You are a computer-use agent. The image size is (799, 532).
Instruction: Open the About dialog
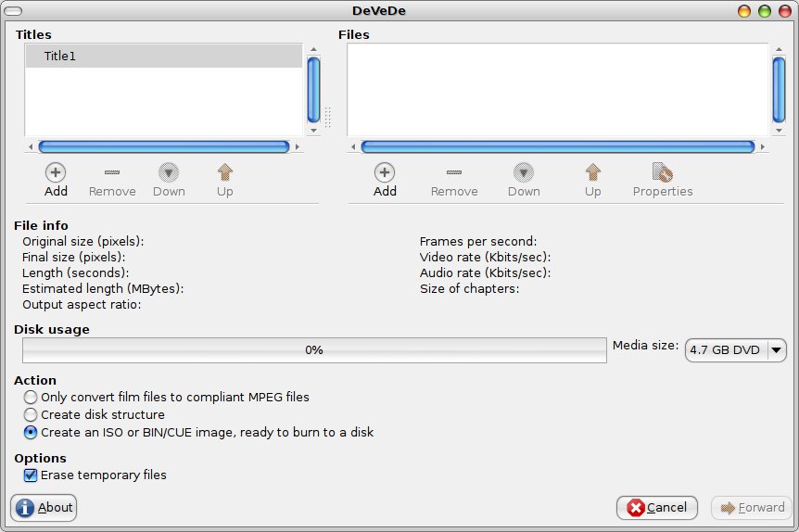[44, 508]
